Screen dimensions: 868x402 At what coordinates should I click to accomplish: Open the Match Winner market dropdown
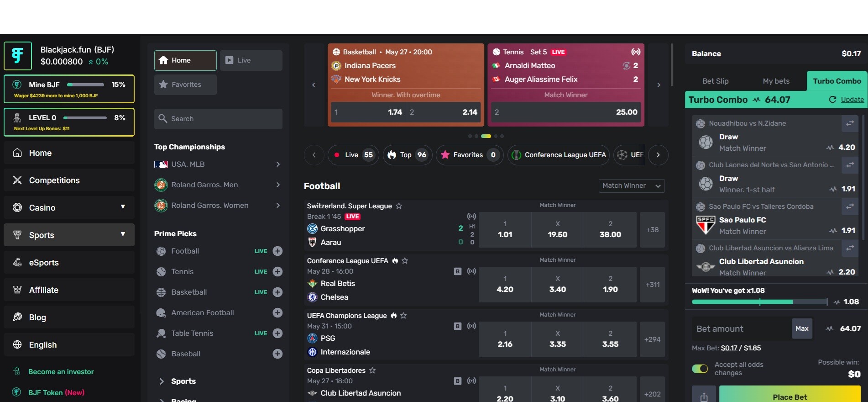click(632, 185)
